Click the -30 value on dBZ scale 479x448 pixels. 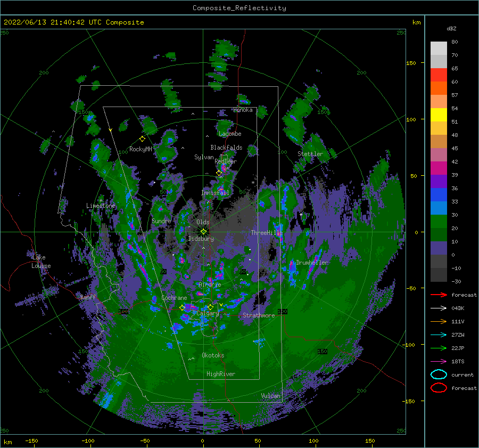pos(456,281)
